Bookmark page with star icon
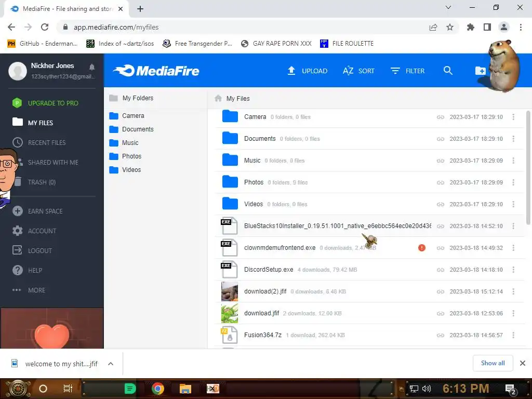 tap(450, 27)
